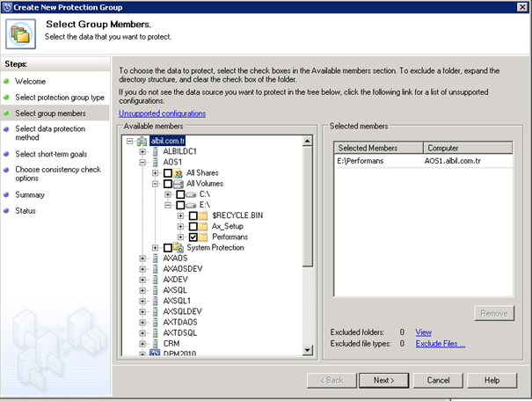Select the E:\Performans row in Selected members
Screen dimensions: 532x401
click(x=423, y=161)
